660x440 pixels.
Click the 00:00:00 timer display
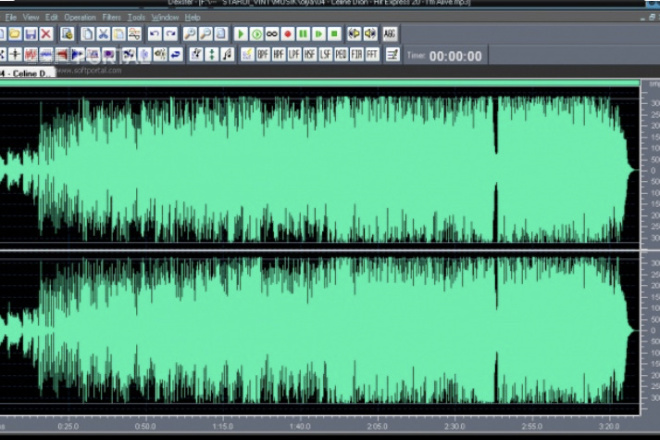[x=455, y=56]
